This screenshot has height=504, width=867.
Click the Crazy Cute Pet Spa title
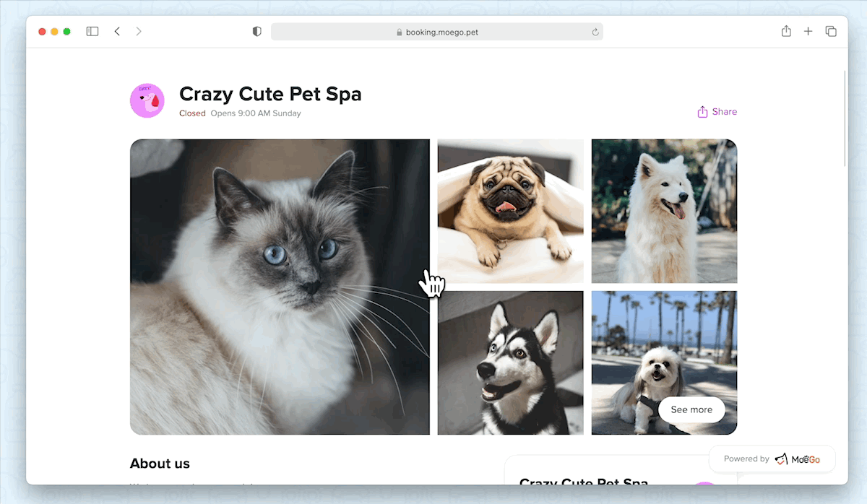click(x=270, y=94)
